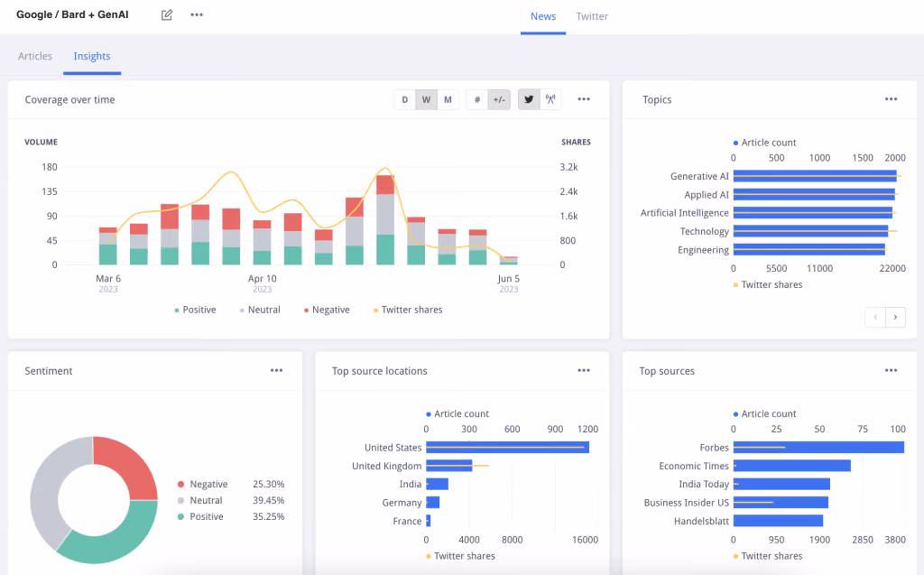Open the Top sources three-dot menu
924x575 pixels.
coord(891,370)
